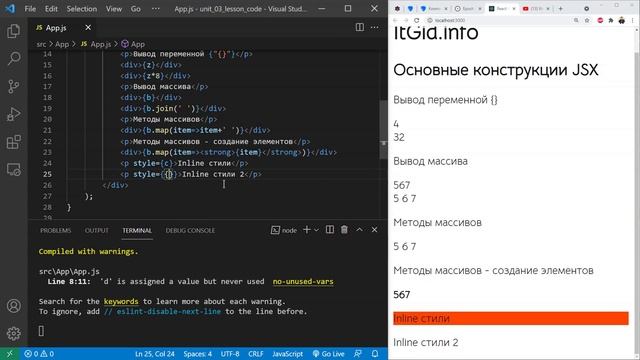Click the editor vertical scrollbar
This screenshot has width=640, height=360.
[383, 130]
